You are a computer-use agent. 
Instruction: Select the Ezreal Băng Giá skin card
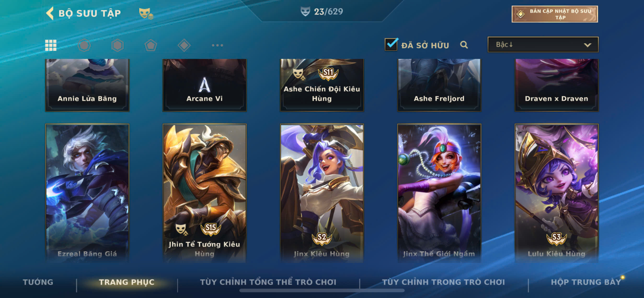click(87, 193)
